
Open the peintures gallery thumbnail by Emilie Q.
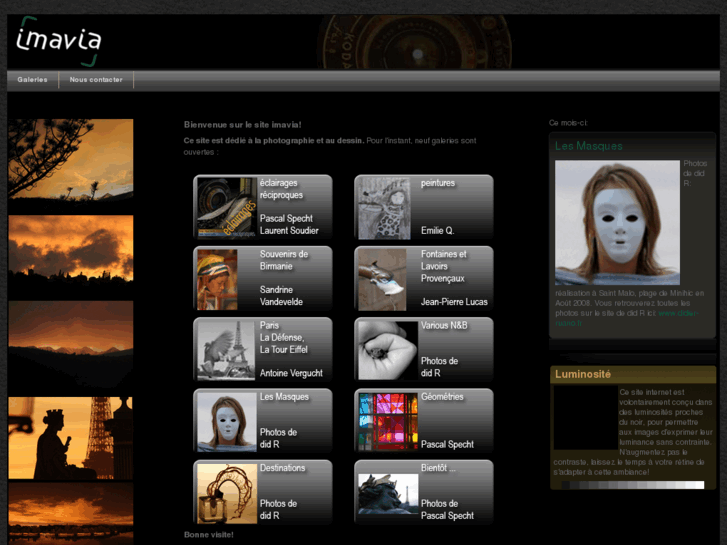tap(384, 208)
